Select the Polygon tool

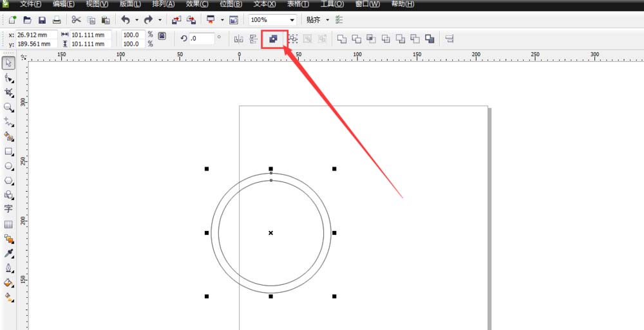(x=9, y=181)
